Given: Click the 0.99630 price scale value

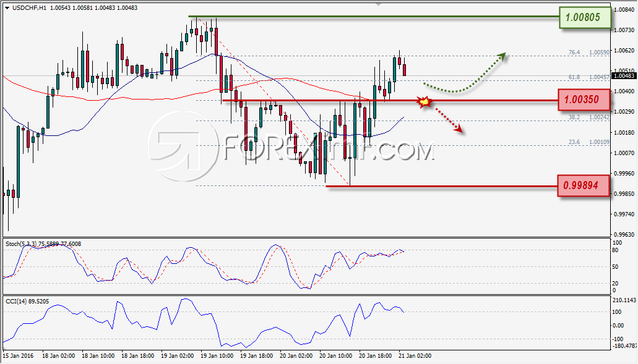Looking at the screenshot, I should coord(624,234).
